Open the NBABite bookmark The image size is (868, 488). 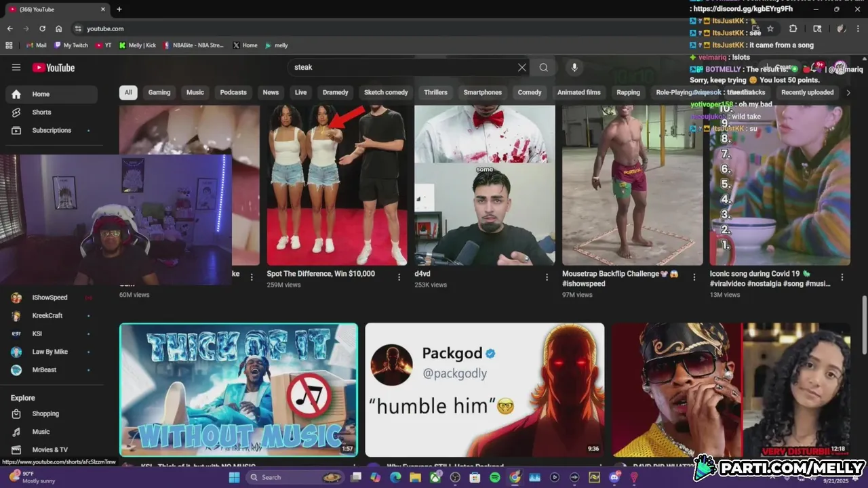pos(193,45)
